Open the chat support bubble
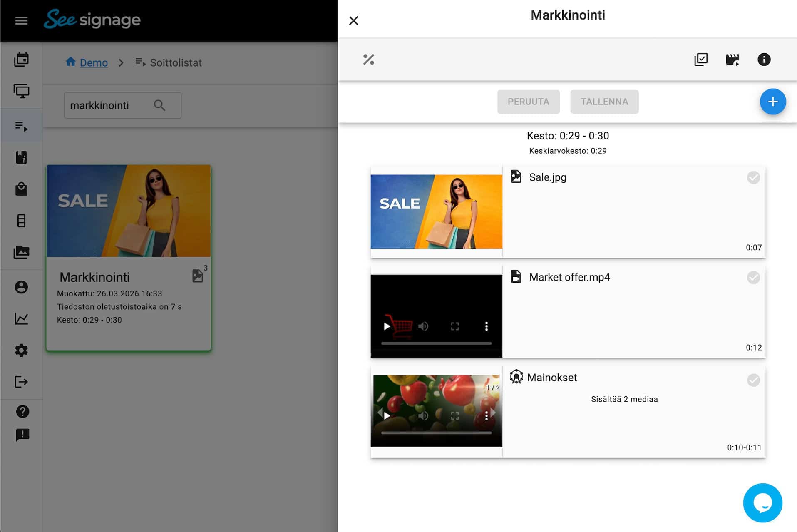797x532 pixels. coord(762,502)
